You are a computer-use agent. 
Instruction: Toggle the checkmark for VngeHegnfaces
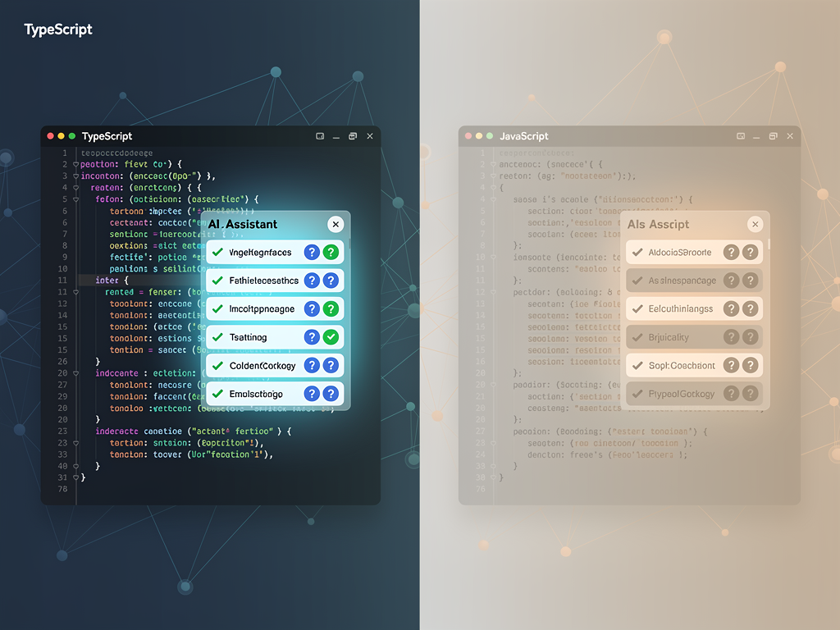pyautogui.click(x=217, y=252)
